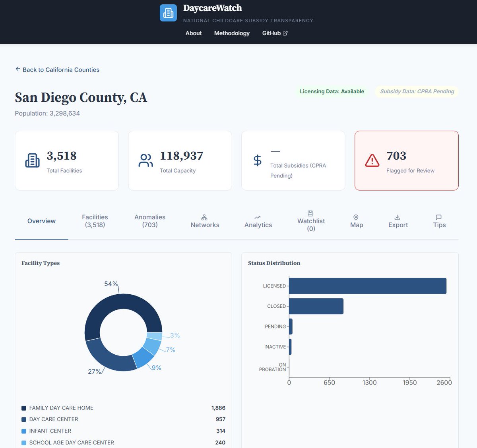Click the FAMILY DAY CARE HOME color swatch
Screen dimensions: 477x448
24,408
